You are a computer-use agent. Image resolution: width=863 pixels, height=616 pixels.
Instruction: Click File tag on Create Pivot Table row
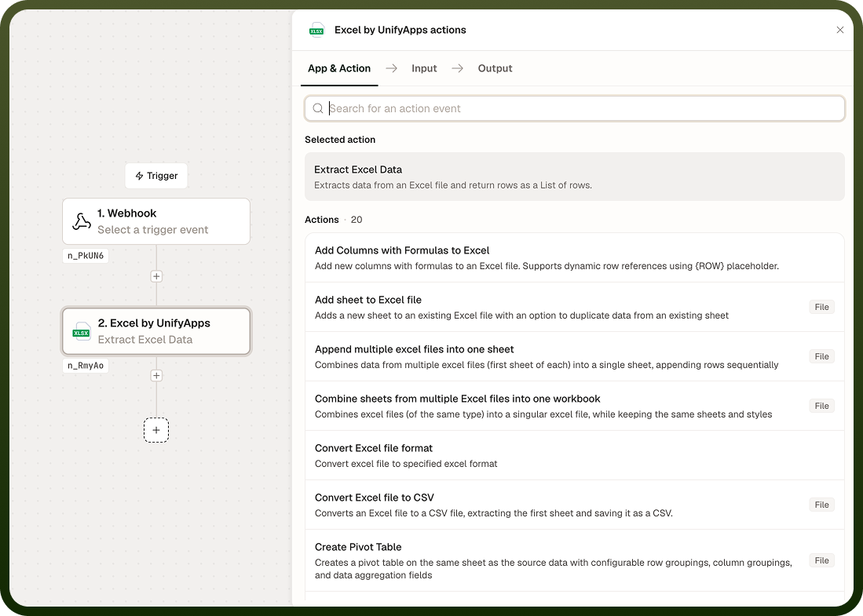821,560
